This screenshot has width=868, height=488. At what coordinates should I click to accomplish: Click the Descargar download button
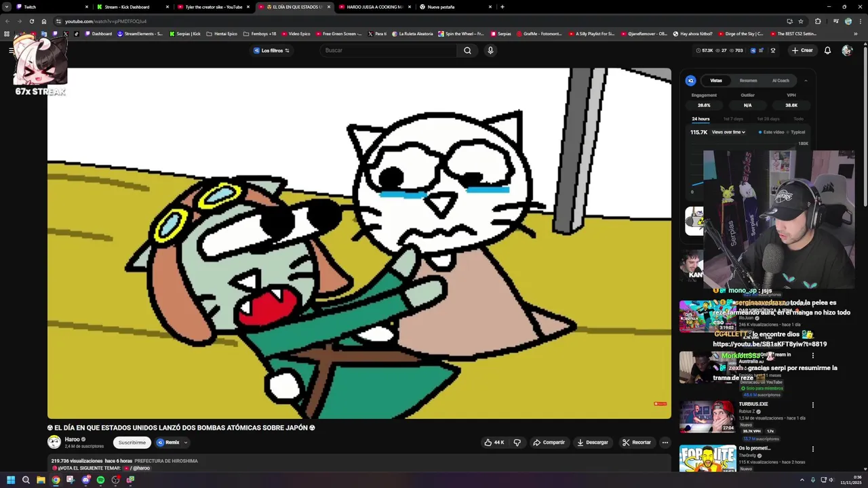pos(592,443)
